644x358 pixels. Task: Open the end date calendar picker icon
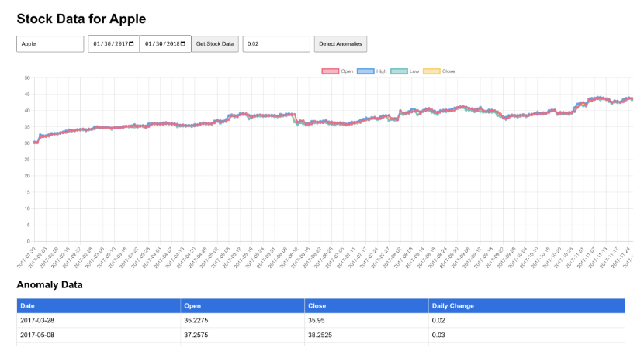point(183,44)
